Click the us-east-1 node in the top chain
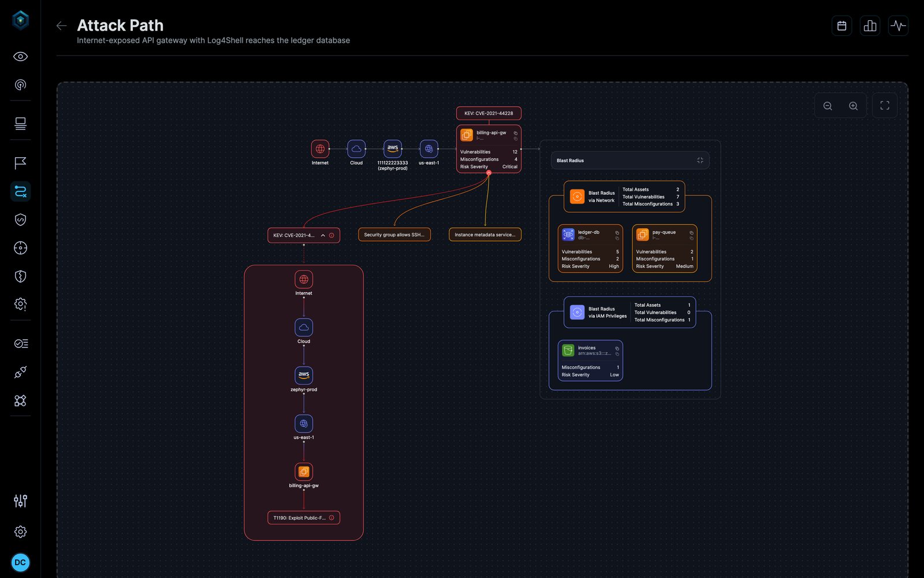924x578 pixels. click(x=429, y=149)
